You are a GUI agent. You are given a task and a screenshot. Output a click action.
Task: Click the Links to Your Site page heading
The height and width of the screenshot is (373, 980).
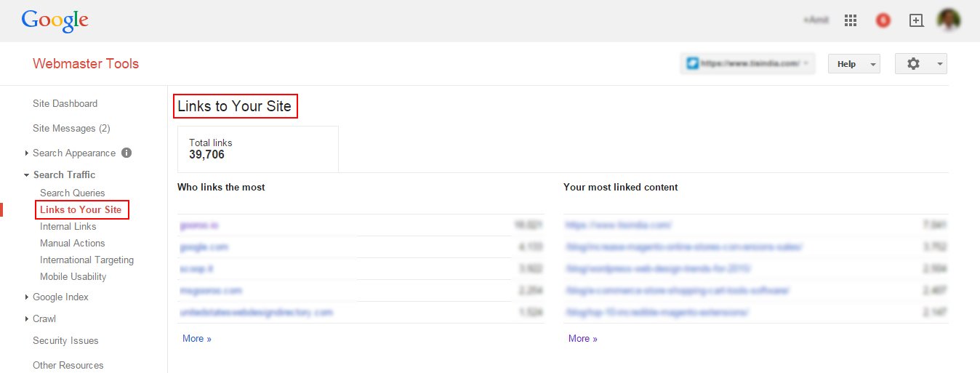click(x=235, y=106)
